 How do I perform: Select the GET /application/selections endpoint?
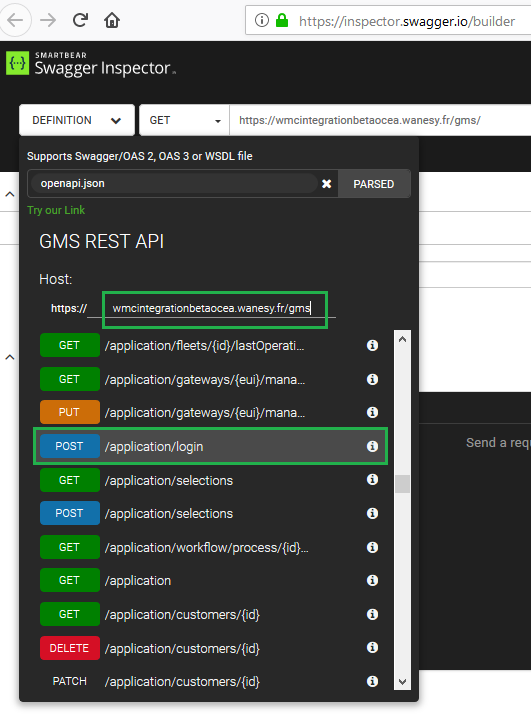(210, 480)
